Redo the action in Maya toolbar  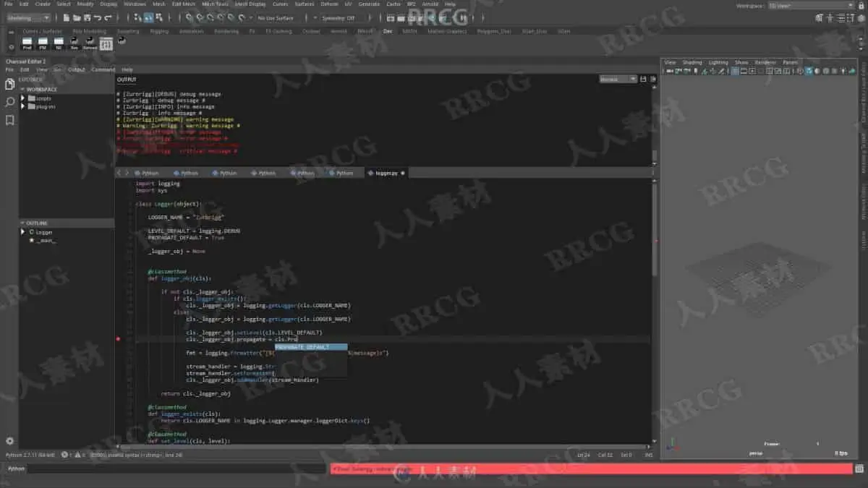(x=109, y=17)
